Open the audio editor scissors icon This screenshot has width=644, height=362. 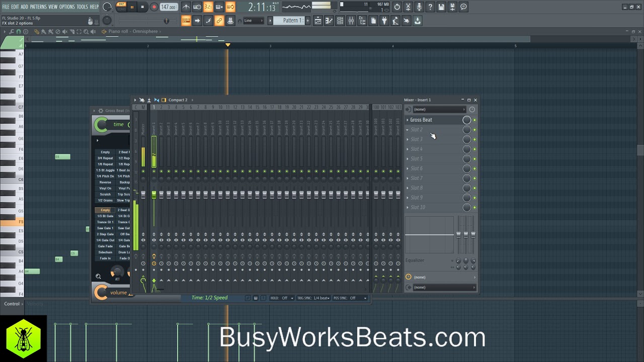pos(408,7)
